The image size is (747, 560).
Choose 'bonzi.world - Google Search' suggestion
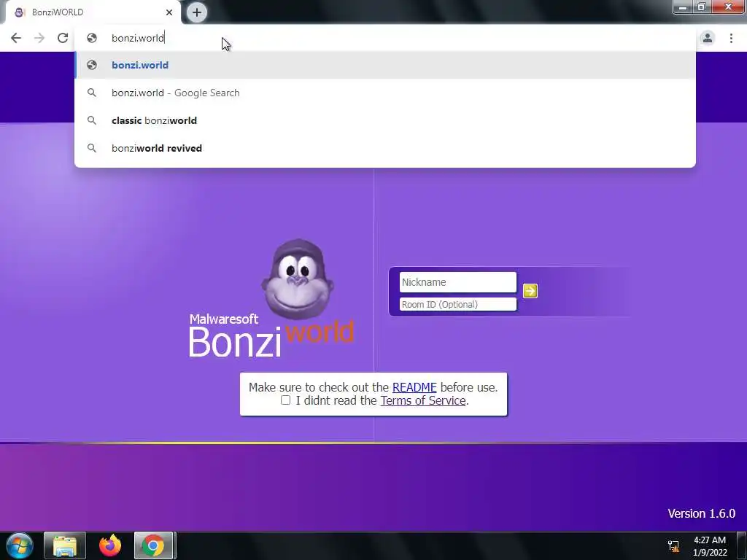pyautogui.click(x=385, y=93)
